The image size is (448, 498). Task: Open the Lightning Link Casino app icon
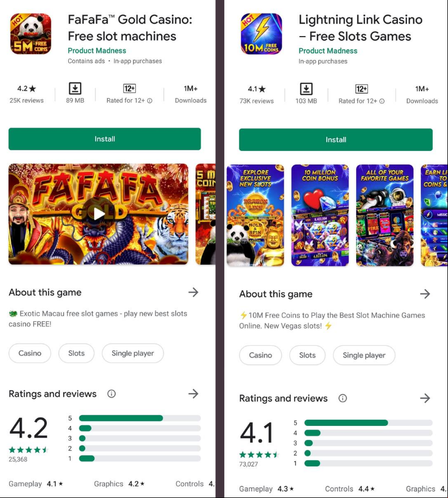tap(261, 34)
